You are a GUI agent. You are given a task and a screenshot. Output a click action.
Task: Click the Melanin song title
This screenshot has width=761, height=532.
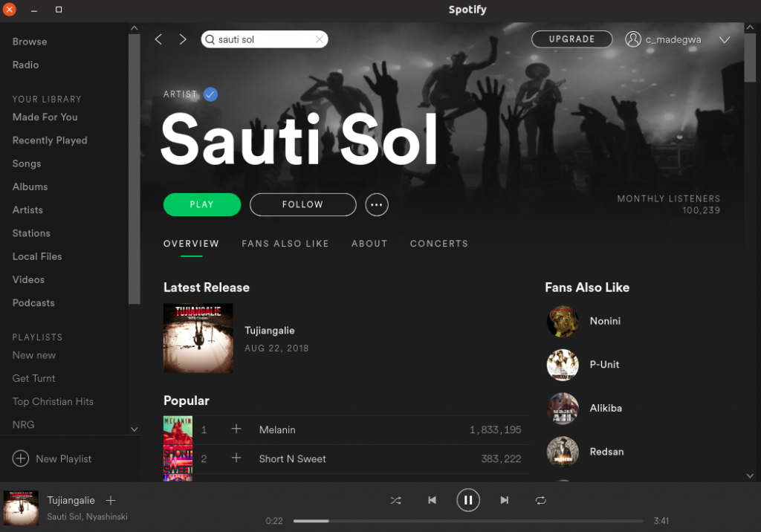pyautogui.click(x=277, y=429)
